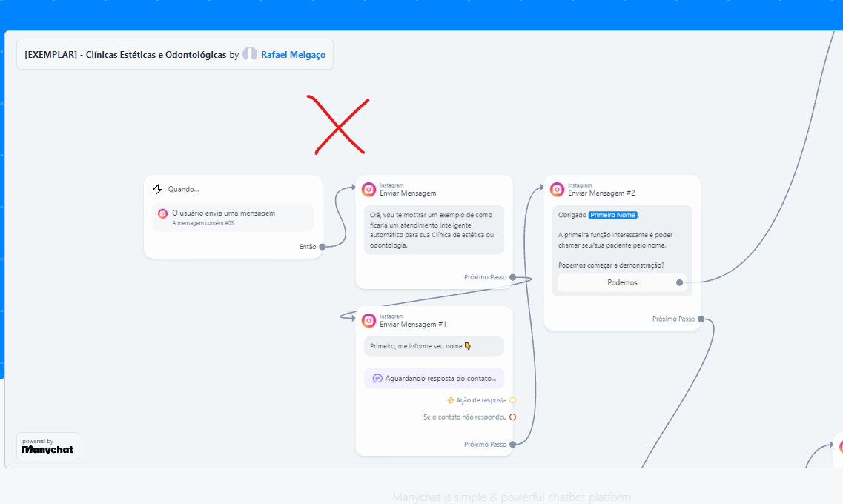Click the chat bubble icon in Aguardando resposta
This screenshot has height=504, width=843.
click(377, 378)
